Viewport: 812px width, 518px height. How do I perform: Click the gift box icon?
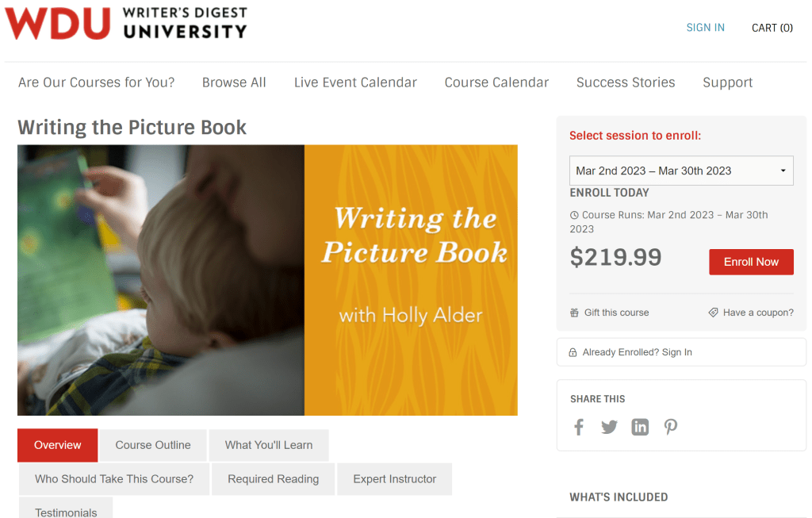point(574,313)
